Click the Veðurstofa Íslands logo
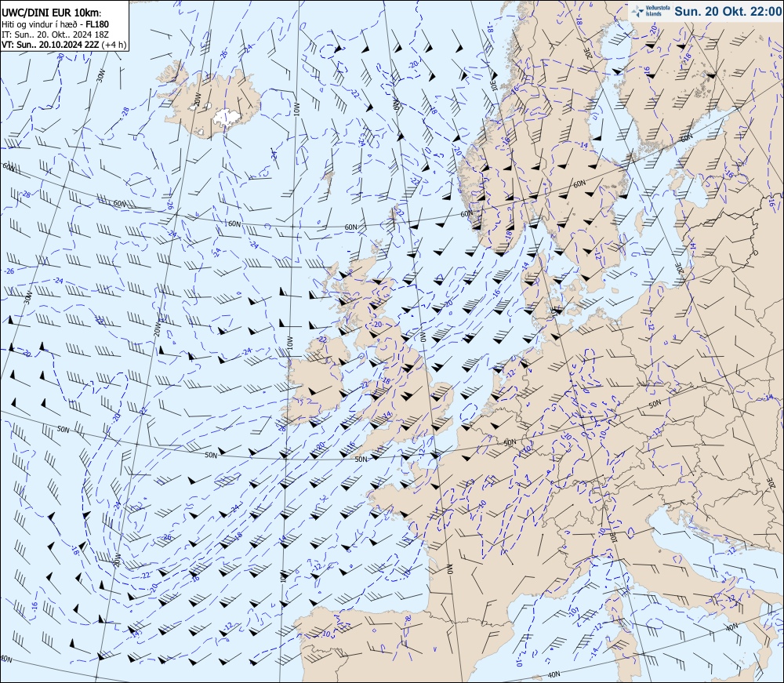The image size is (784, 683). point(649,12)
